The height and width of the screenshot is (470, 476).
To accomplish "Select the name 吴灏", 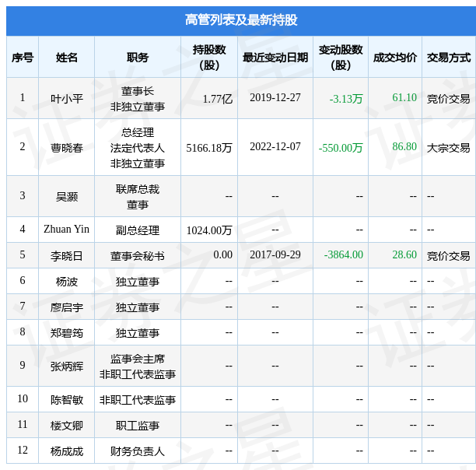I will click(66, 197).
